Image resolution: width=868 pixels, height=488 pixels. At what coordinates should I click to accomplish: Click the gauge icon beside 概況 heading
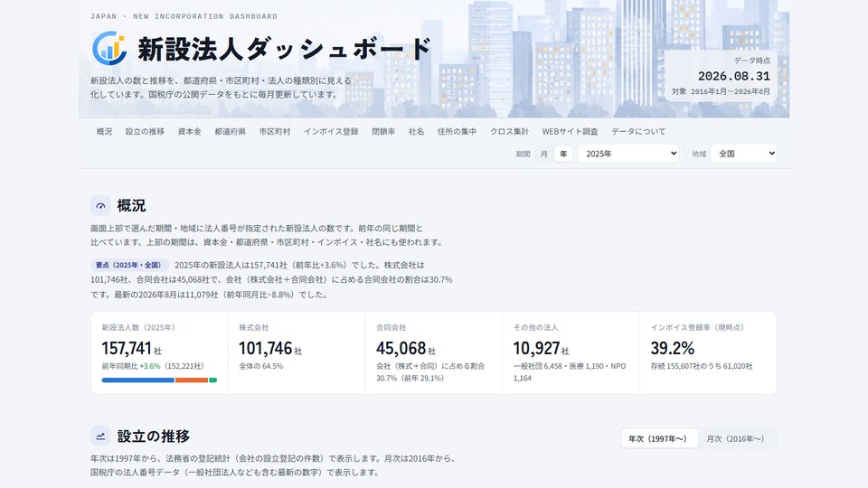[100, 206]
